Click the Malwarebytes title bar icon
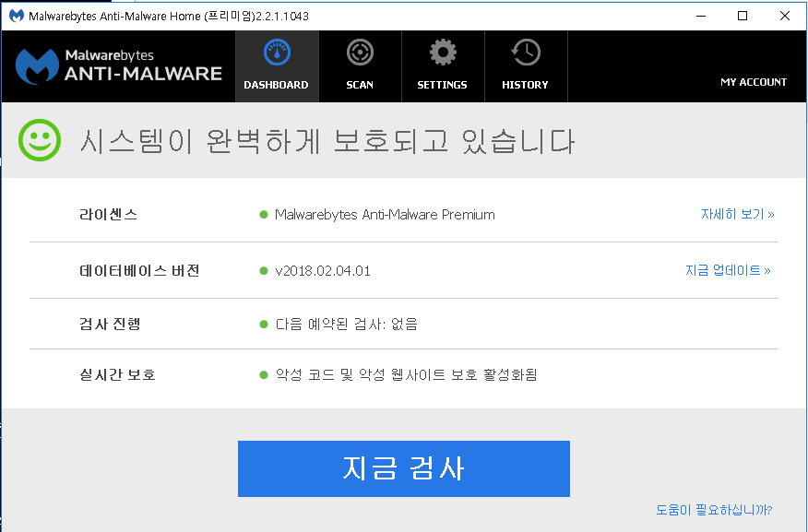The width and height of the screenshot is (808, 532). coord(17,16)
